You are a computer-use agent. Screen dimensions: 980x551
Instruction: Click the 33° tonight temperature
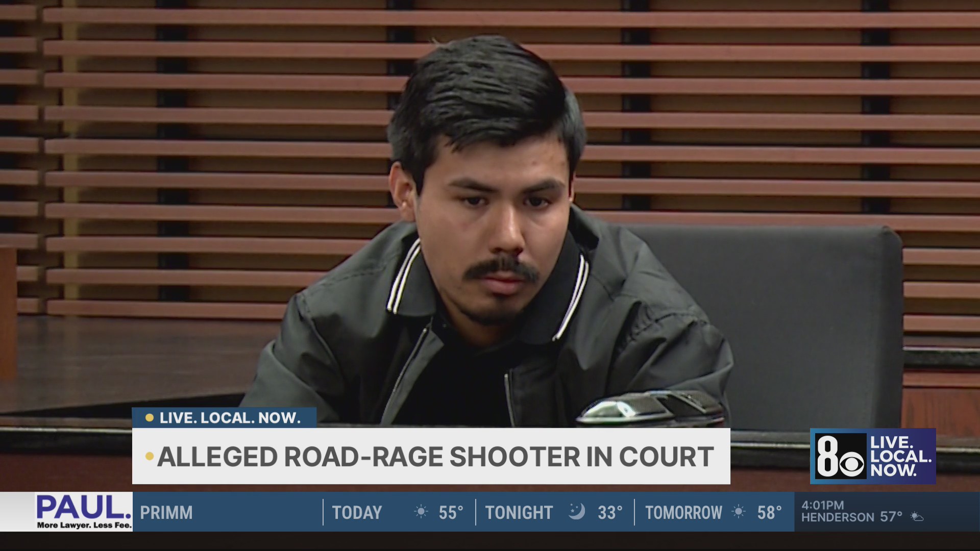[610, 512]
